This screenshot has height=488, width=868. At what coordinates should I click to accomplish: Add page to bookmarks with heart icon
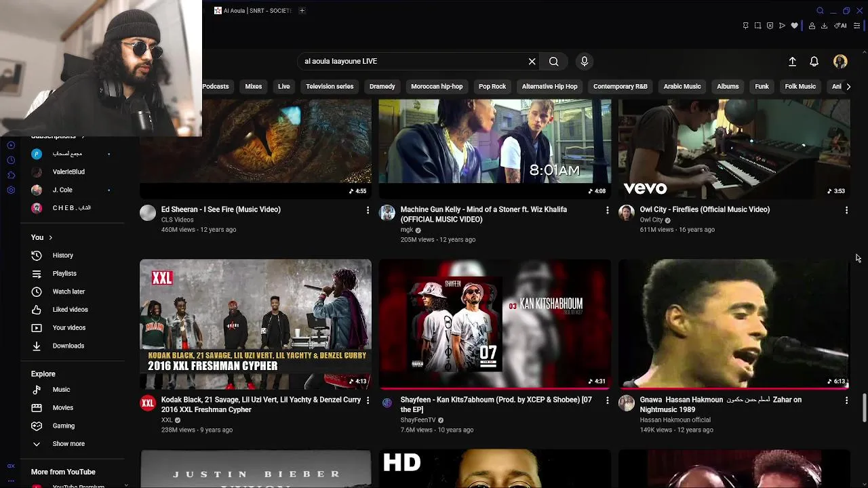tap(794, 26)
